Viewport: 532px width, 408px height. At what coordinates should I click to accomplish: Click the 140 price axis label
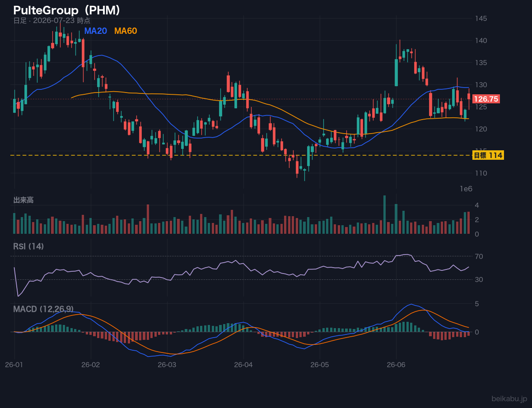point(481,40)
